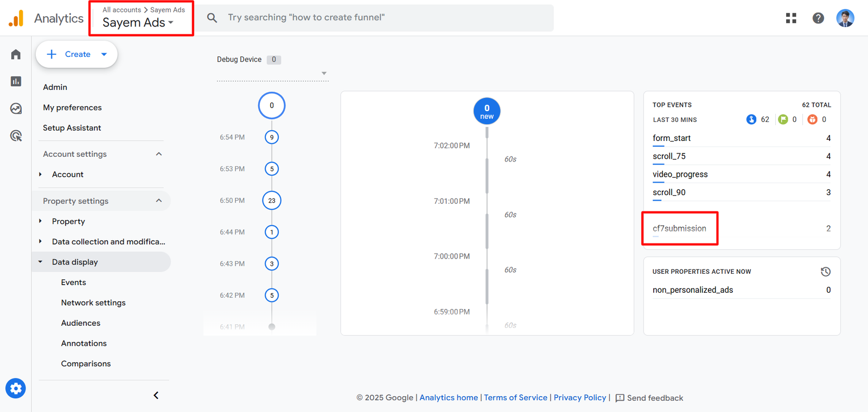Collapse the Account settings section
Viewport: 868px width, 412px height.
tap(158, 154)
